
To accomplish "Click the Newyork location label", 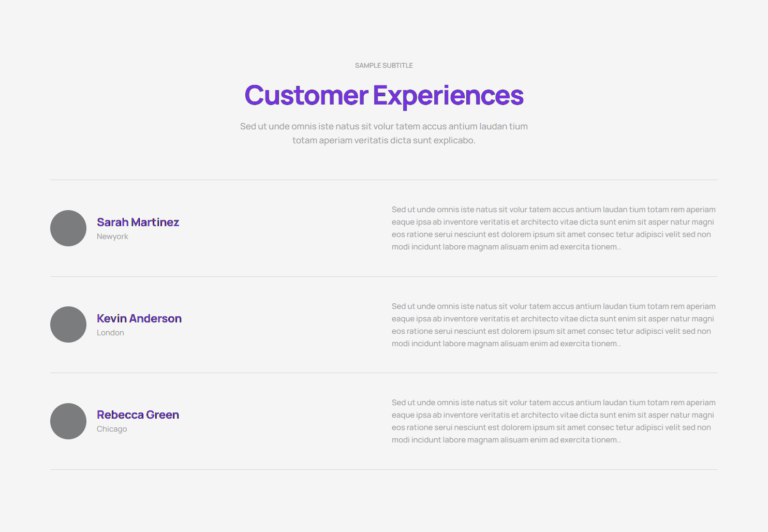I will coord(112,237).
